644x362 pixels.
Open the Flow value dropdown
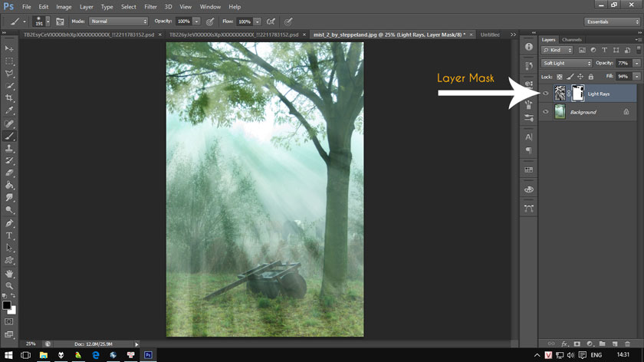coord(257,21)
